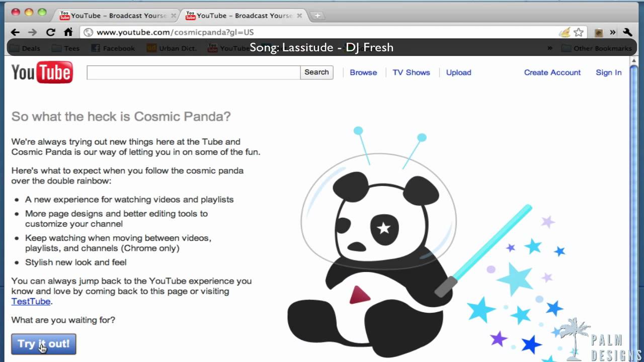Click paragraph starting "We're always trying out new things"

point(136,147)
